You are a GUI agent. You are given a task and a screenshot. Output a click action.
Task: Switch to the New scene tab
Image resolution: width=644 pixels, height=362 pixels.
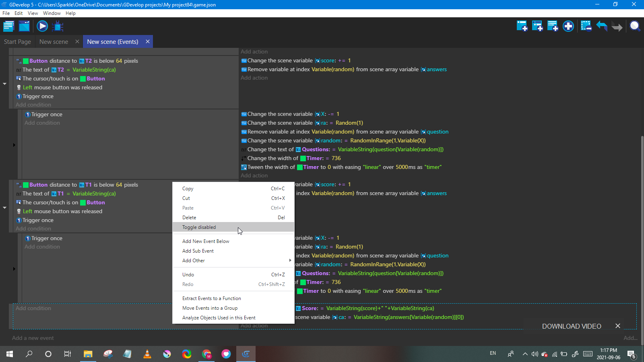[x=54, y=41]
